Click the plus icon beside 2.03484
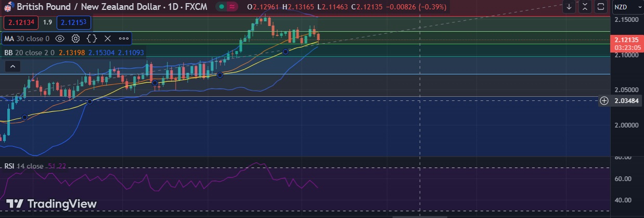 pyautogui.click(x=604, y=101)
